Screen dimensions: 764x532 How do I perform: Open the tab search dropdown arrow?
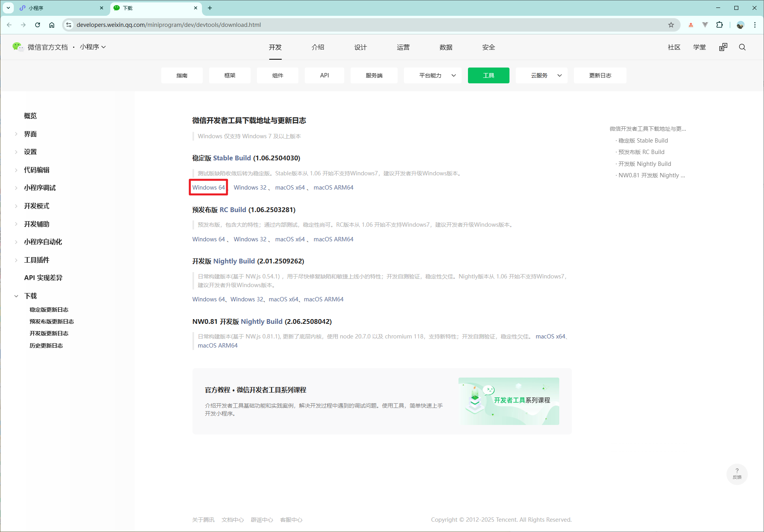[x=8, y=8]
